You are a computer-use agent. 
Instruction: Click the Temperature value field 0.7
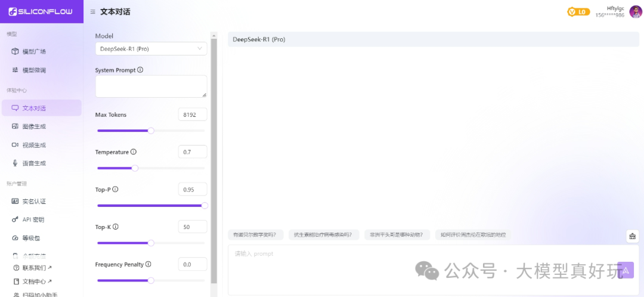193,152
